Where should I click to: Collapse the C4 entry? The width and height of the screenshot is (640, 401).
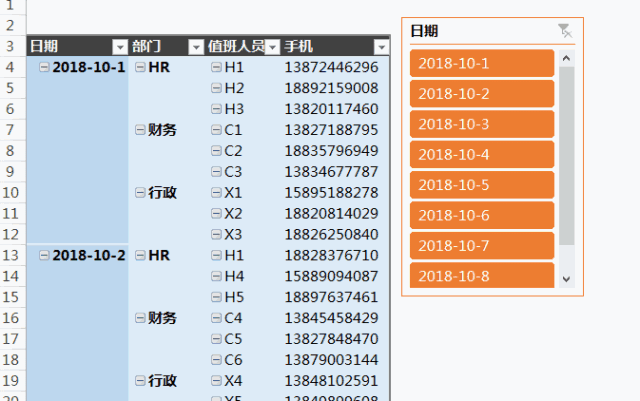point(216,318)
